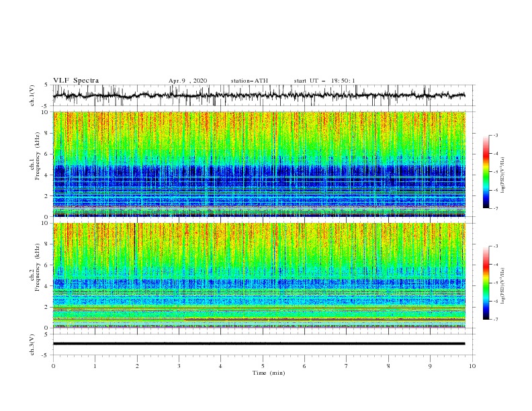The image size is (532, 411).
Task: Click the 6 kHz tick on ch.2 spectrogram axis
Action: [x=47, y=265]
